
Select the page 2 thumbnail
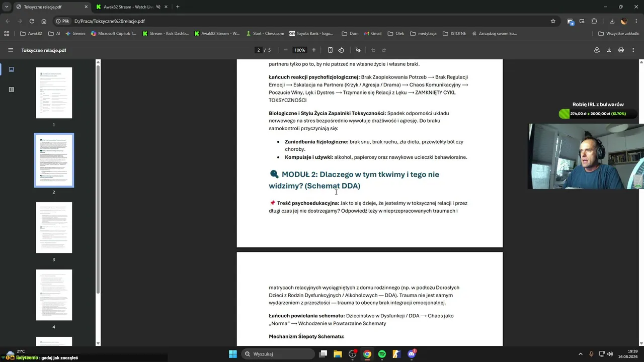click(54, 160)
